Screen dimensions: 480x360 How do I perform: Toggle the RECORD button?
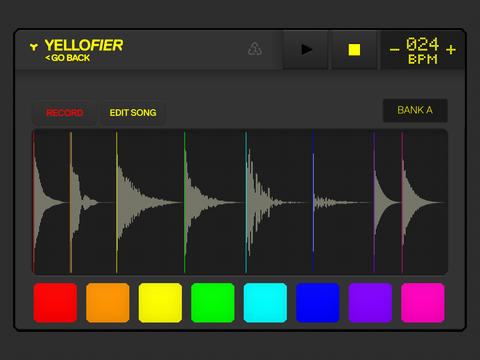click(65, 113)
